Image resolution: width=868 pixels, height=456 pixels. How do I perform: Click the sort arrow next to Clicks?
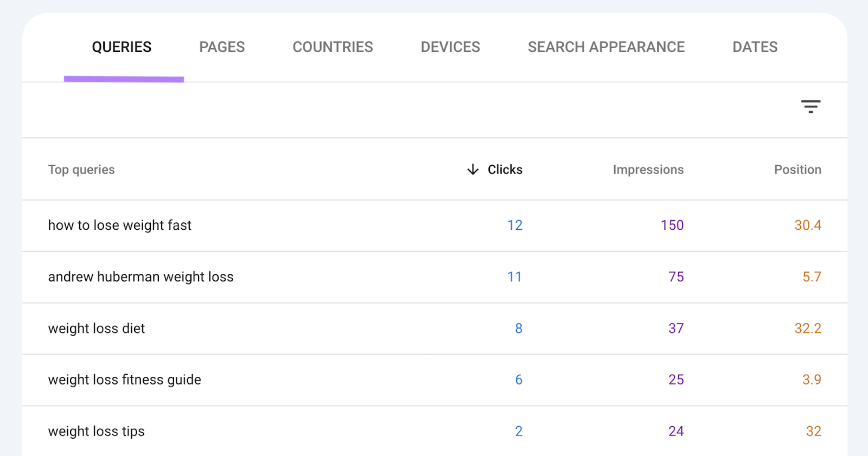tap(472, 169)
